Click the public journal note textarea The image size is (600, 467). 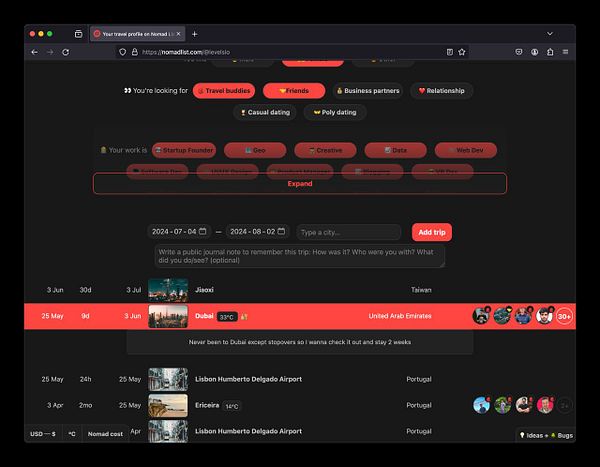(x=300, y=256)
